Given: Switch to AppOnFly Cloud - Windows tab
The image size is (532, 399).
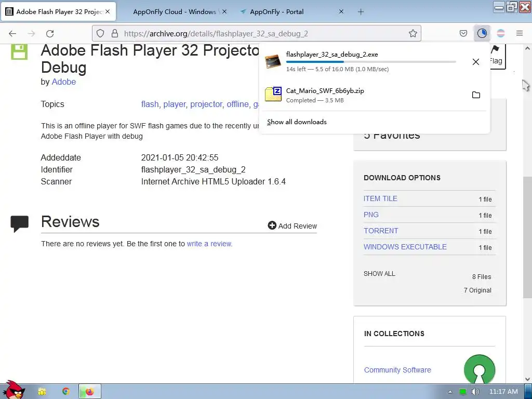Looking at the screenshot, I should click(175, 11).
